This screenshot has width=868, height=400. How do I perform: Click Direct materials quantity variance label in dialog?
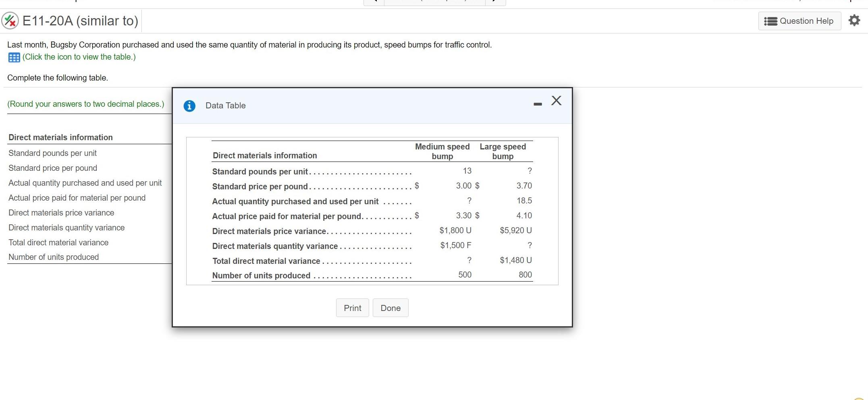point(275,246)
